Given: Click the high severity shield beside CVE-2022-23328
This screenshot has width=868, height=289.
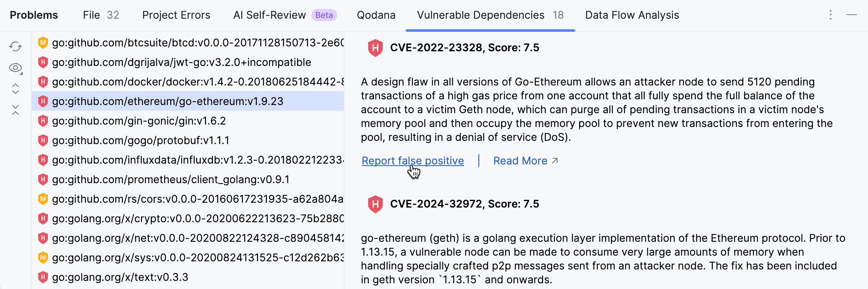Looking at the screenshot, I should tap(375, 48).
